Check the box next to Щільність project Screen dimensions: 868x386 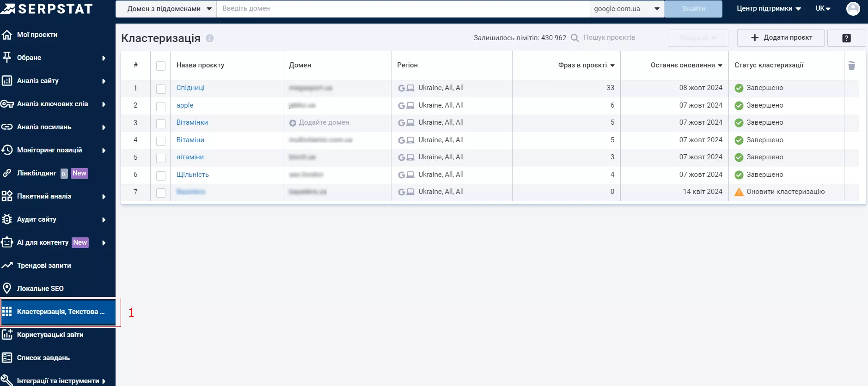coord(161,175)
